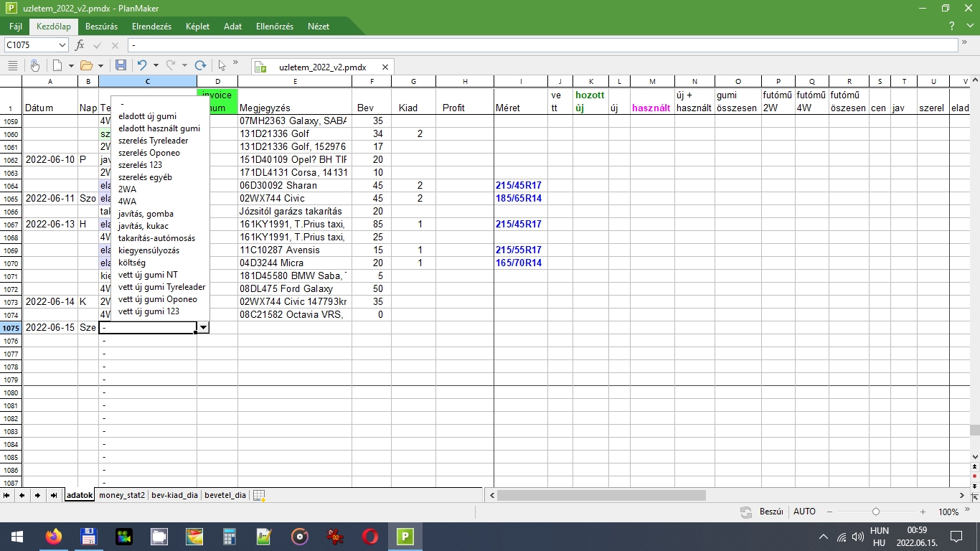This screenshot has width=980, height=551.
Task: Expand the open file dropdown arrow
Action: coord(100,65)
